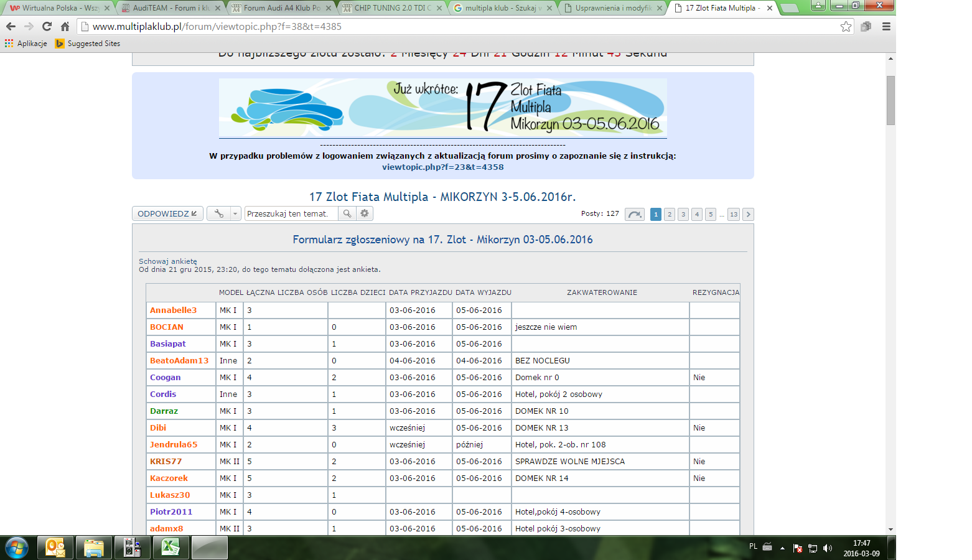Click the magnifying glass search icon
The width and height of the screenshot is (972, 560).
347,213
